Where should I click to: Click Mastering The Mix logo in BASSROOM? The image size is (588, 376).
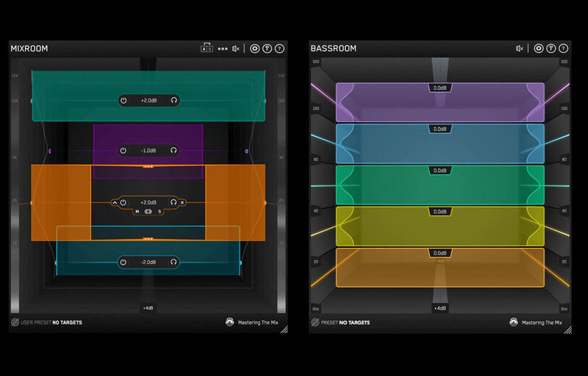click(x=536, y=322)
